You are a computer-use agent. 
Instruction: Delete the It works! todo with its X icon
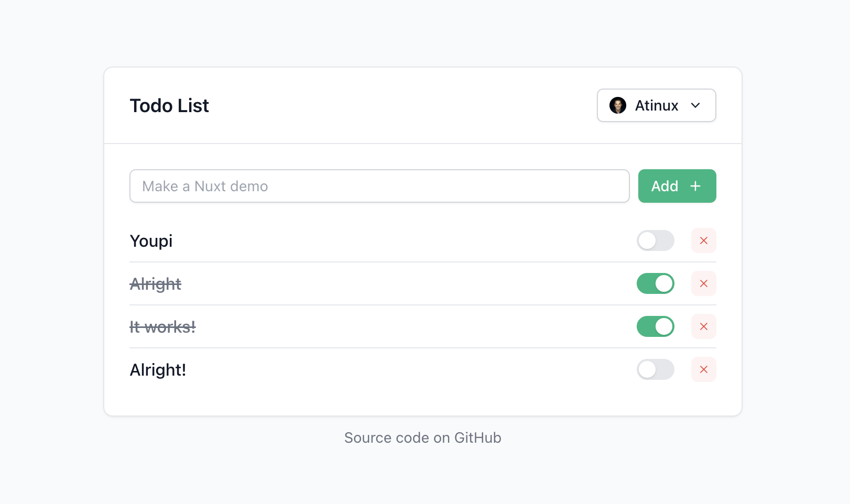point(703,326)
